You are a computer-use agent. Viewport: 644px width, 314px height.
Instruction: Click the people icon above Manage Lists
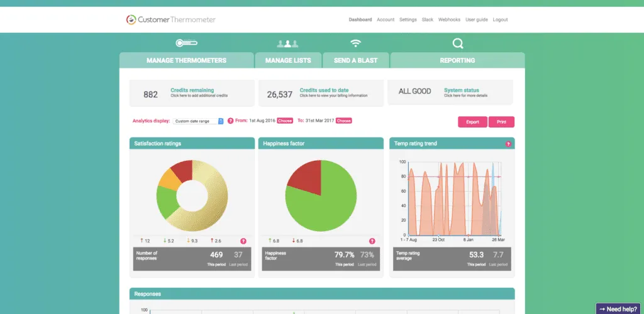[287, 43]
